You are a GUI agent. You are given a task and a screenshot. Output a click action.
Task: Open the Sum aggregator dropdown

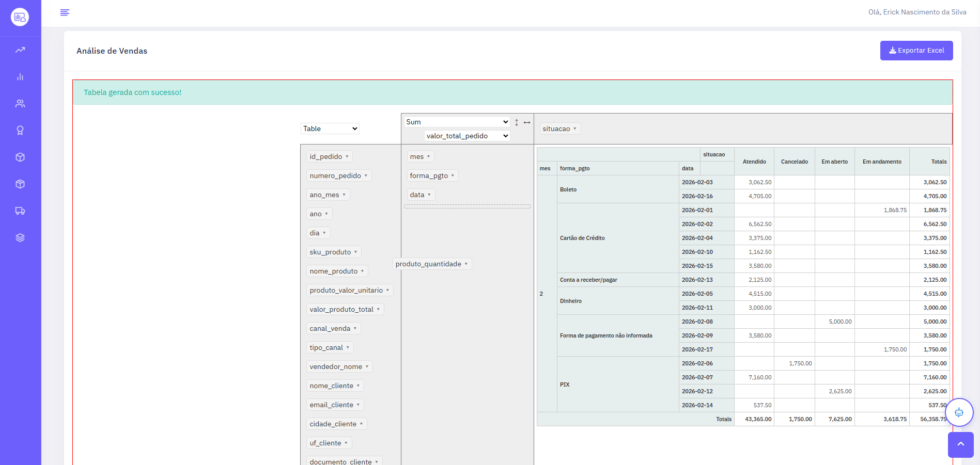tap(457, 122)
